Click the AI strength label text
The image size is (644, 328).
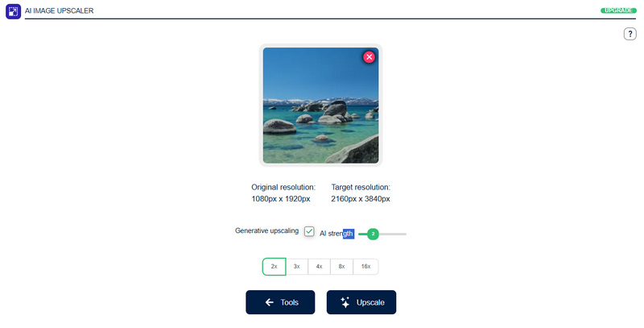pos(336,234)
